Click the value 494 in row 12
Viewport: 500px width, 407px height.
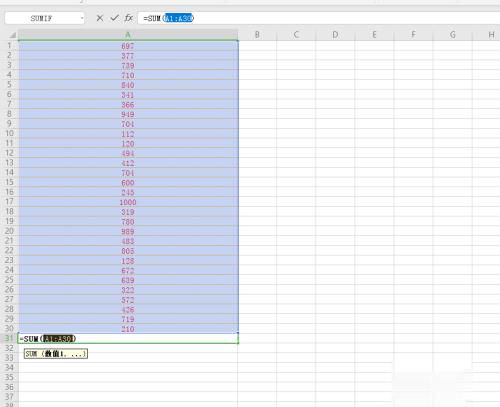128,153
